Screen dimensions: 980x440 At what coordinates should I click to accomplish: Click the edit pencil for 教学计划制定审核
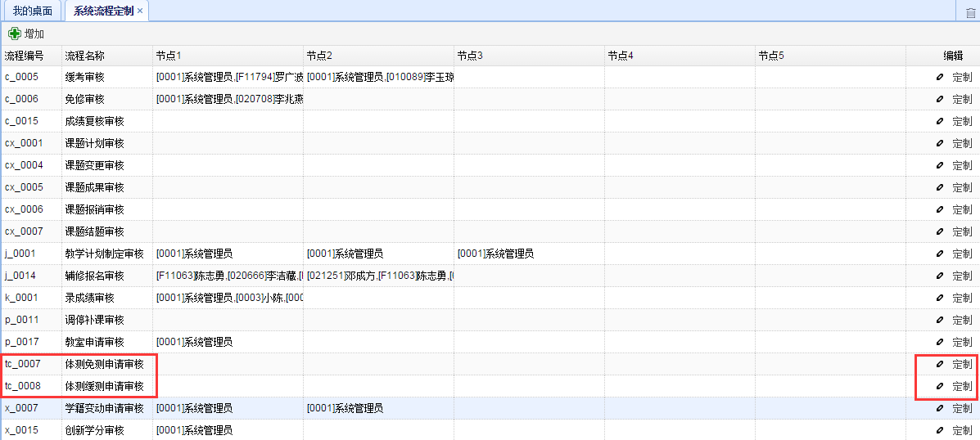point(940,254)
